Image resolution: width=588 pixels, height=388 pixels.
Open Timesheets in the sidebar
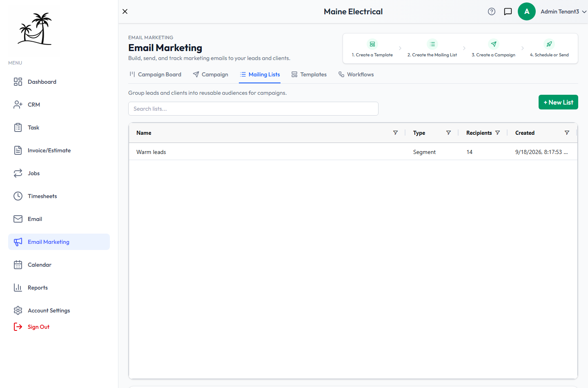click(59, 196)
